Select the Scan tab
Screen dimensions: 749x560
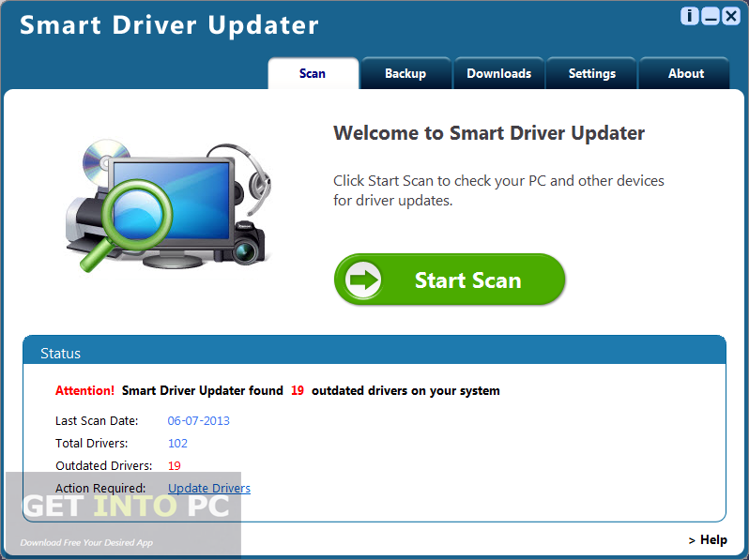coord(313,73)
